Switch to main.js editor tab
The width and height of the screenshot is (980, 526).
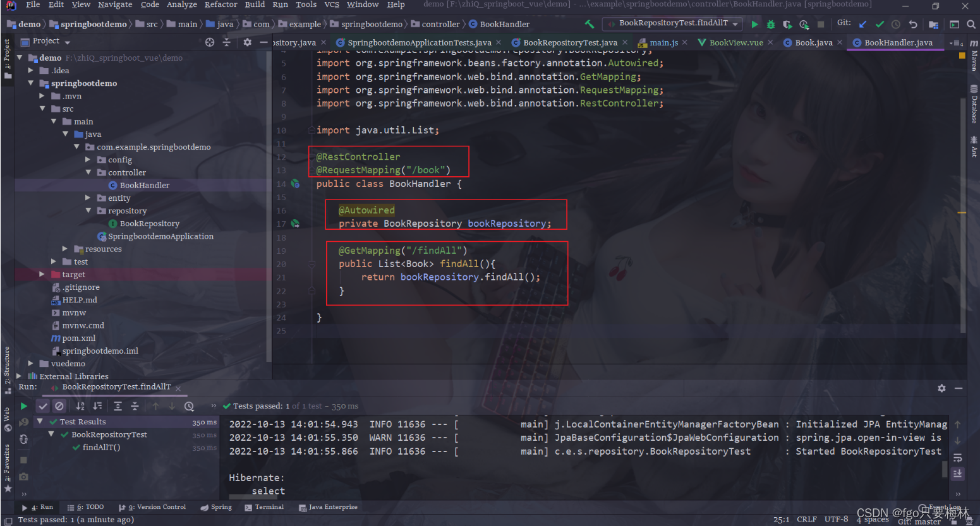point(663,43)
